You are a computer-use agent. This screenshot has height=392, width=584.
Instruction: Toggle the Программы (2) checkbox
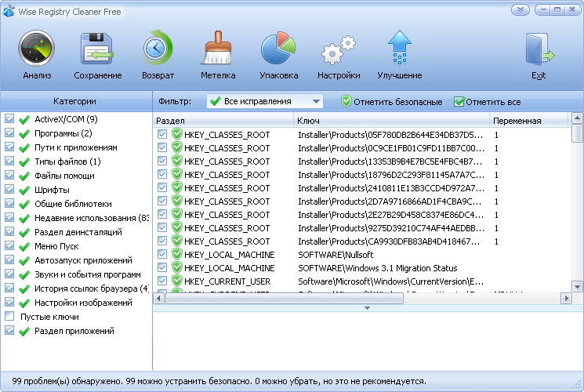click(x=9, y=133)
